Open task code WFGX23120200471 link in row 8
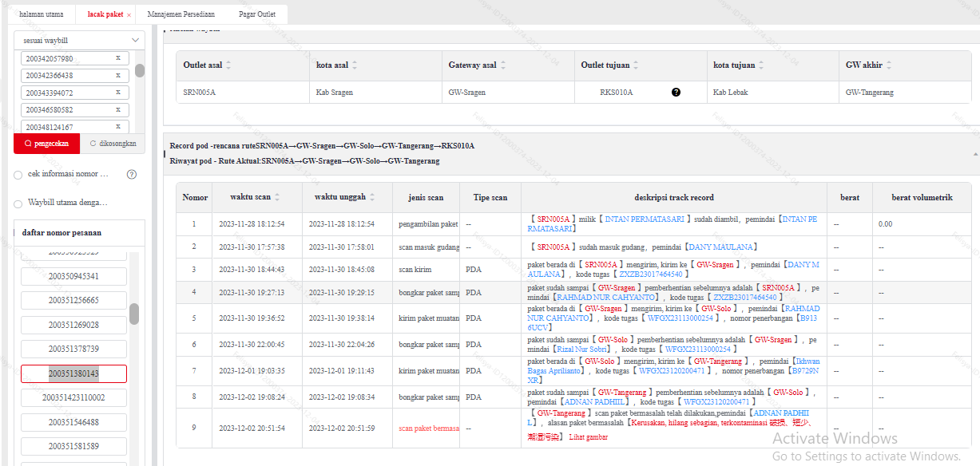Viewport: 980px width, 466px height. pos(717,401)
